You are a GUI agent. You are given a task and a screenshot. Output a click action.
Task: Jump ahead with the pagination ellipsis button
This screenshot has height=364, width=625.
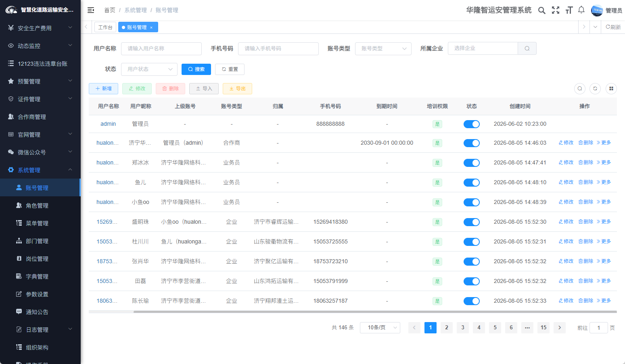(527, 328)
